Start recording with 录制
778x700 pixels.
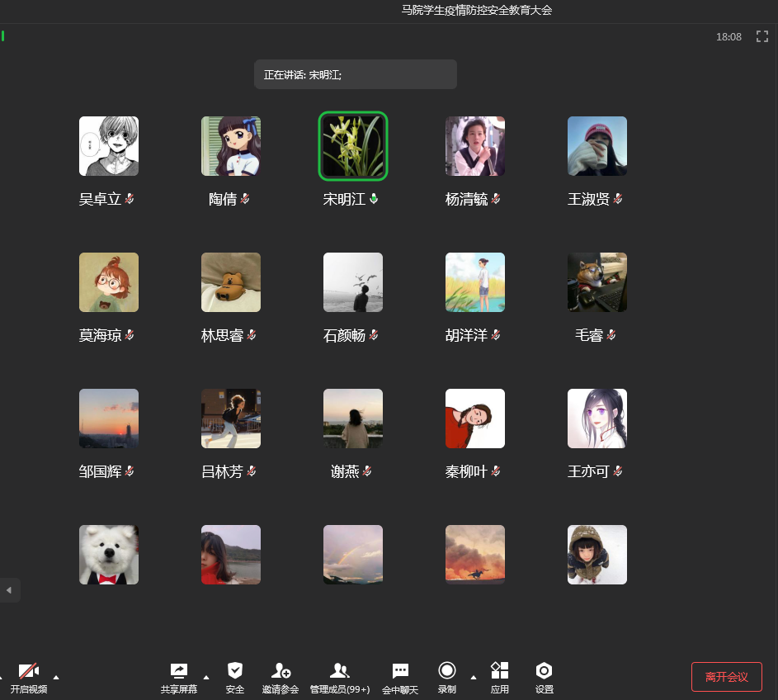[x=447, y=678]
